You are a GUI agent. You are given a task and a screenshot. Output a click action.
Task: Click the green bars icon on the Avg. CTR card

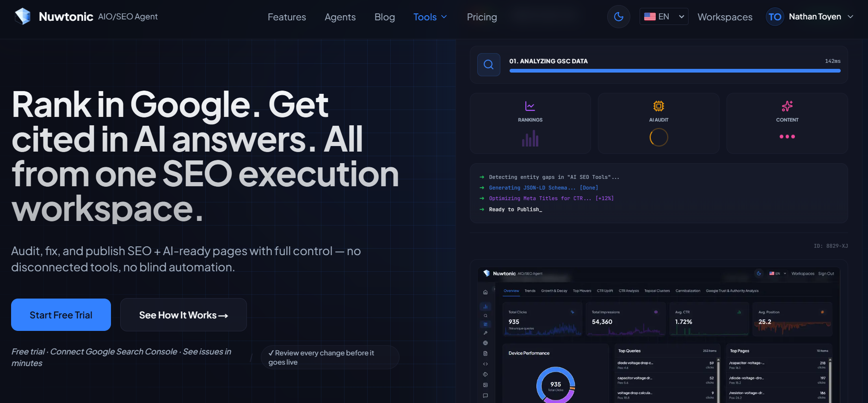(x=739, y=312)
